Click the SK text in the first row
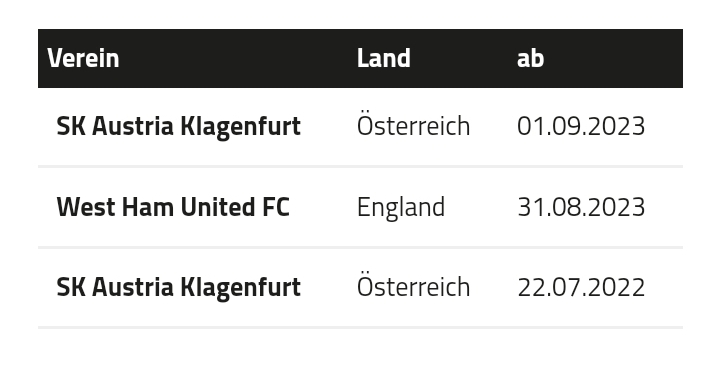 coord(71,126)
